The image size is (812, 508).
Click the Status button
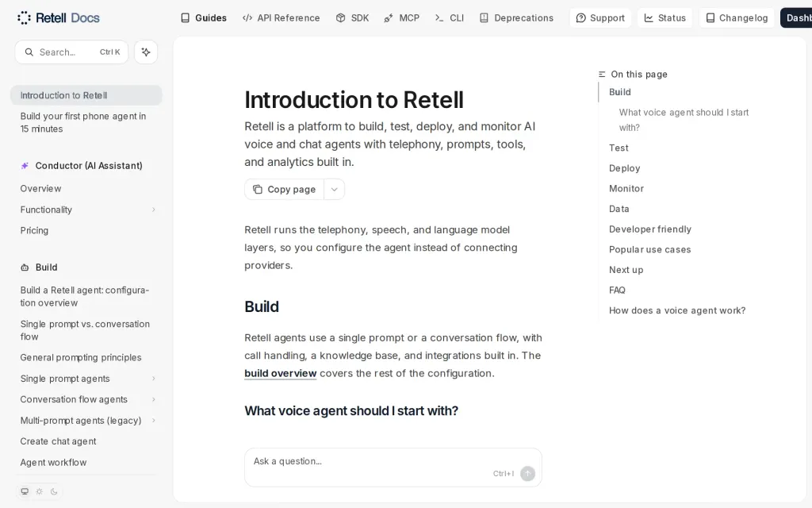665,17
